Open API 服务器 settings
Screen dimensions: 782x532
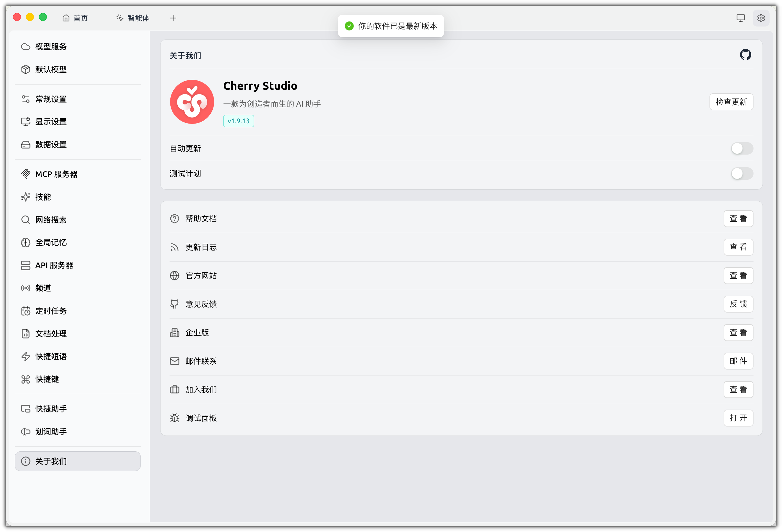pyautogui.click(x=78, y=265)
